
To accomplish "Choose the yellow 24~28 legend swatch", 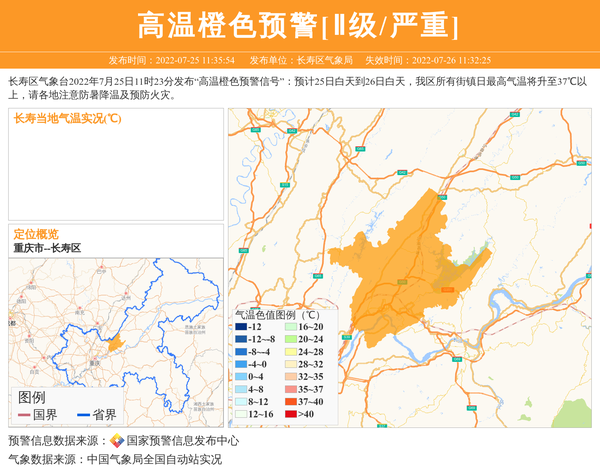I will 290,352.
